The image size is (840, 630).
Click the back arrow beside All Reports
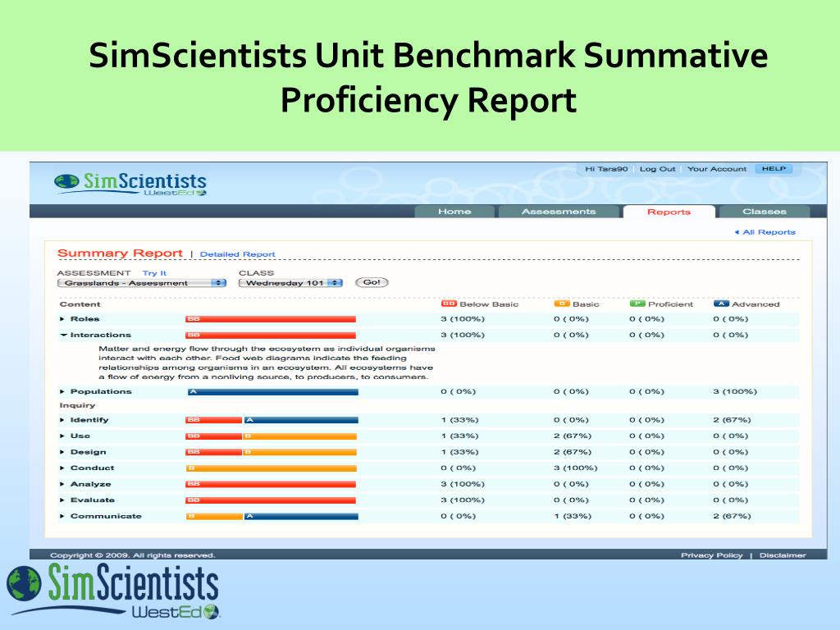[737, 232]
